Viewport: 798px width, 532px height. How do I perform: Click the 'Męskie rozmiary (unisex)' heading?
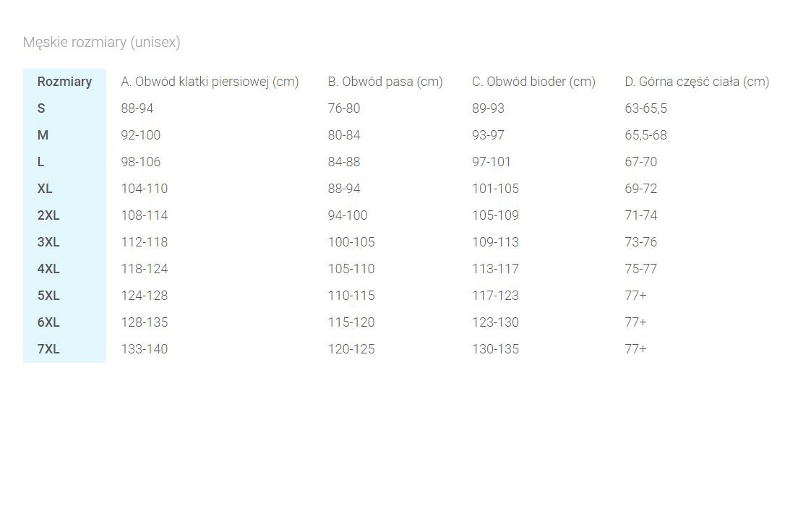102,42
